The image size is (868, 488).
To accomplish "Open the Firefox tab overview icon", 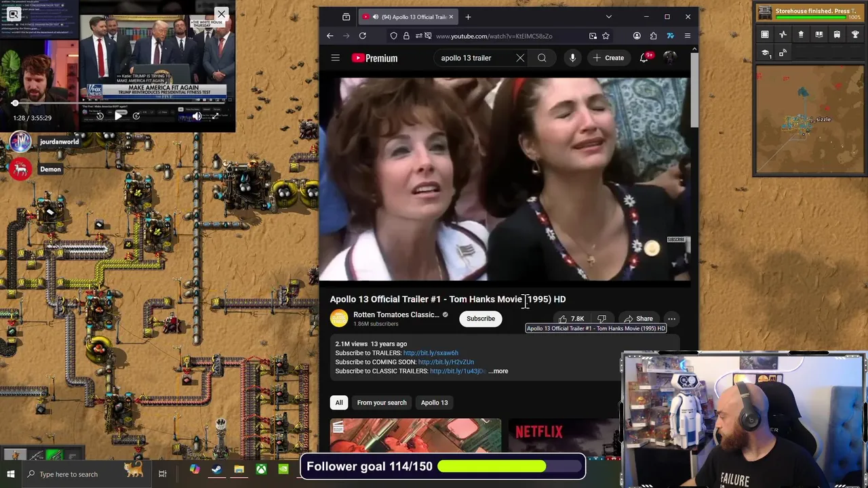I will click(x=346, y=17).
